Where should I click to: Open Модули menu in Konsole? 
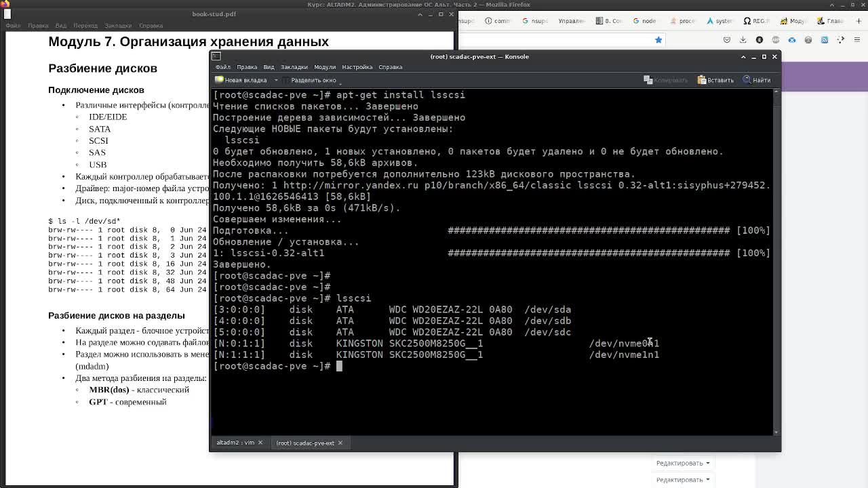(324, 67)
